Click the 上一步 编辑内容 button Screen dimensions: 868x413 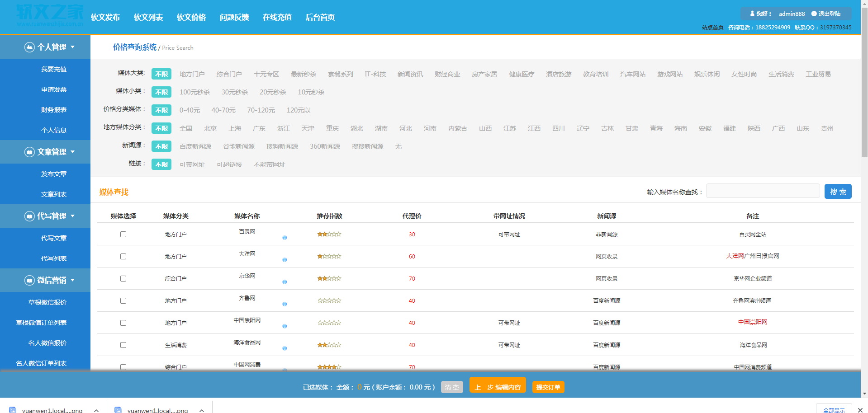[498, 385]
